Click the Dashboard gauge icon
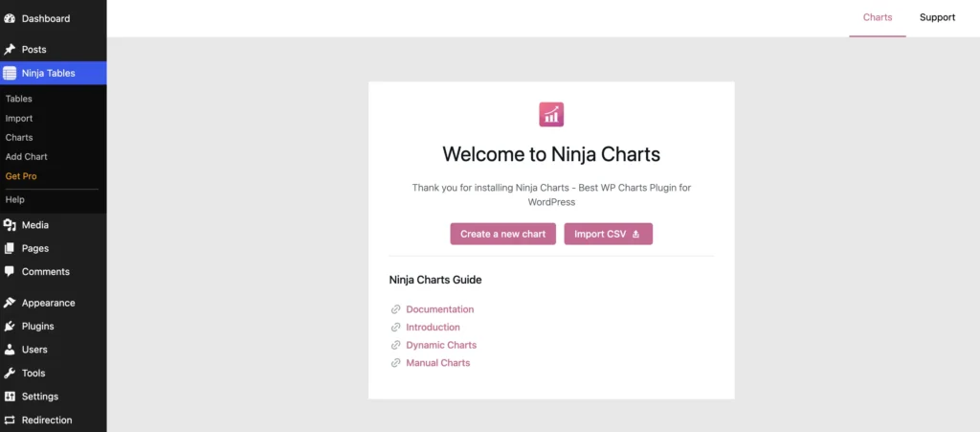 (10, 19)
